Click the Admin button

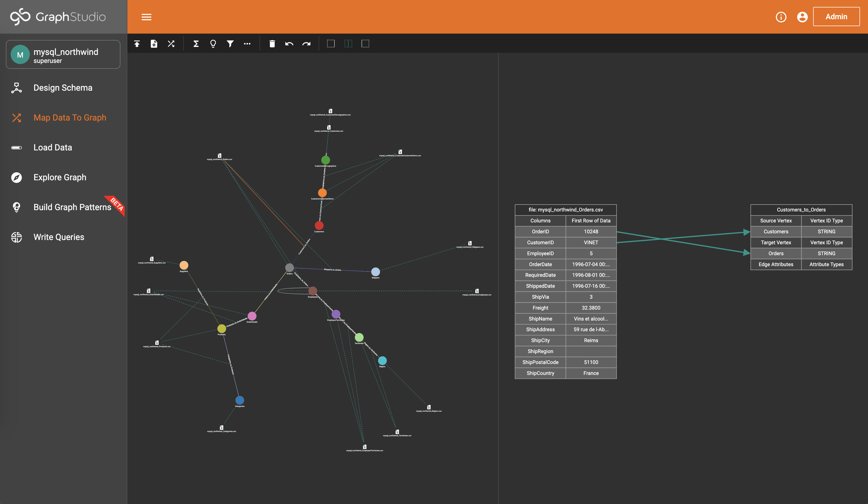coord(836,17)
